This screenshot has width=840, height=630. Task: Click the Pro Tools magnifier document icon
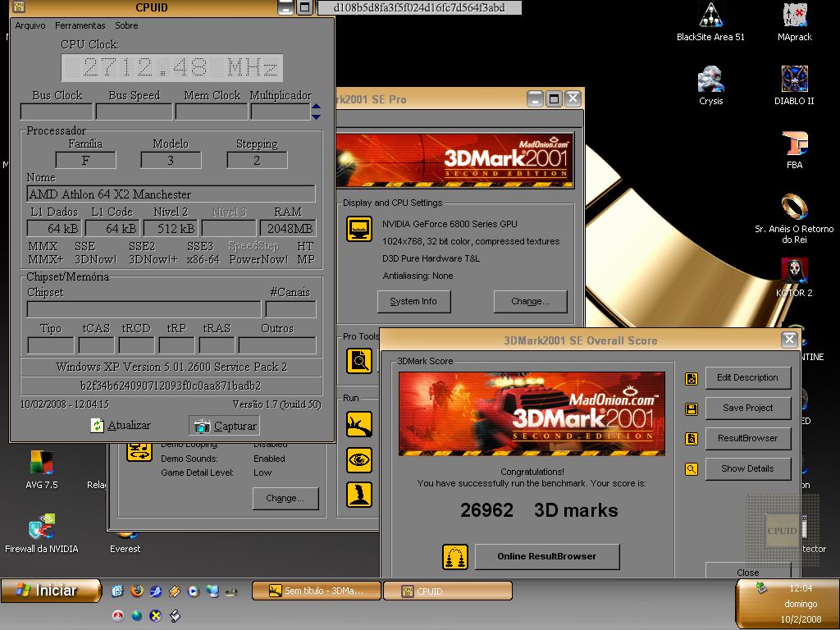tap(359, 361)
